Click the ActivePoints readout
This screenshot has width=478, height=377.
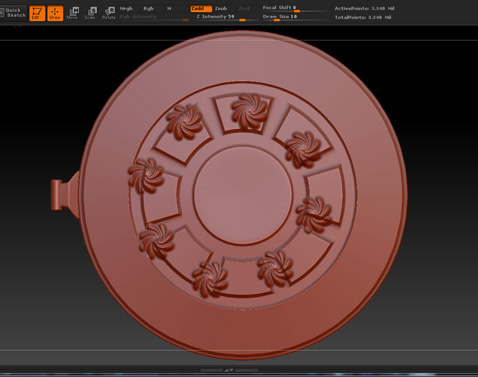pos(364,9)
